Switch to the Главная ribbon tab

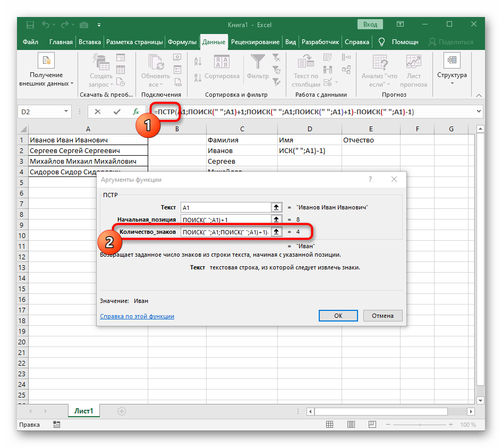61,42
